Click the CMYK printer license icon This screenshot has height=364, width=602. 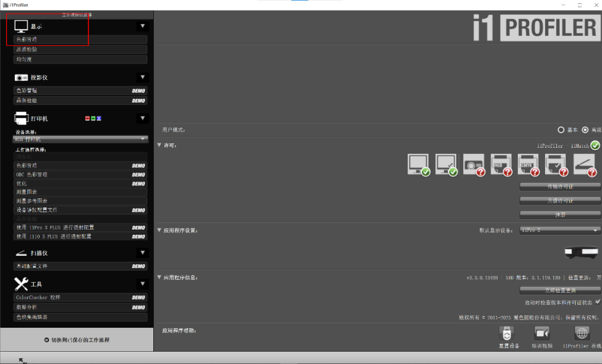pyautogui.click(x=528, y=165)
